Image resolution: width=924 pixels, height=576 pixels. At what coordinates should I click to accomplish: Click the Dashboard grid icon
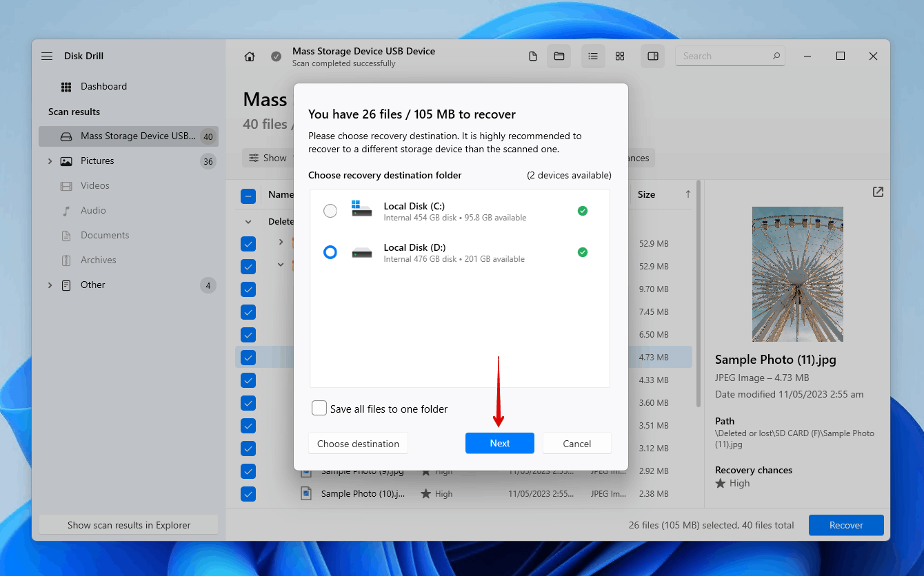coord(66,87)
